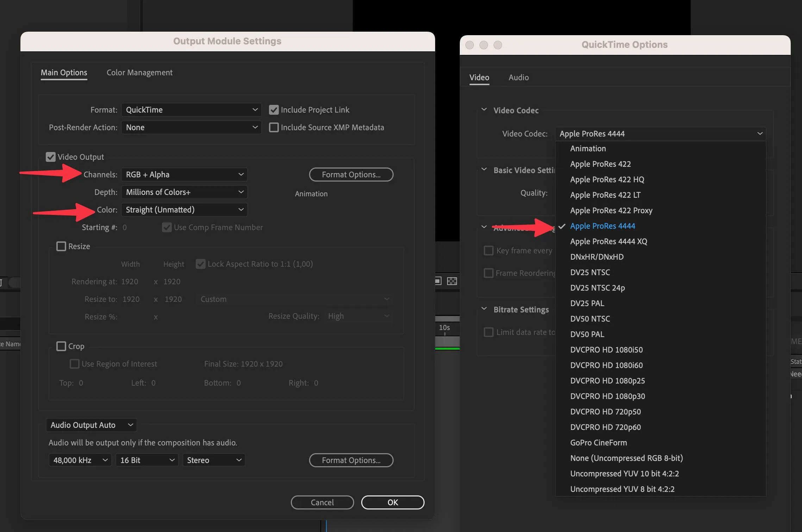802x532 pixels.
Task: Collapse the Bitrate Settings section
Action: point(484,309)
